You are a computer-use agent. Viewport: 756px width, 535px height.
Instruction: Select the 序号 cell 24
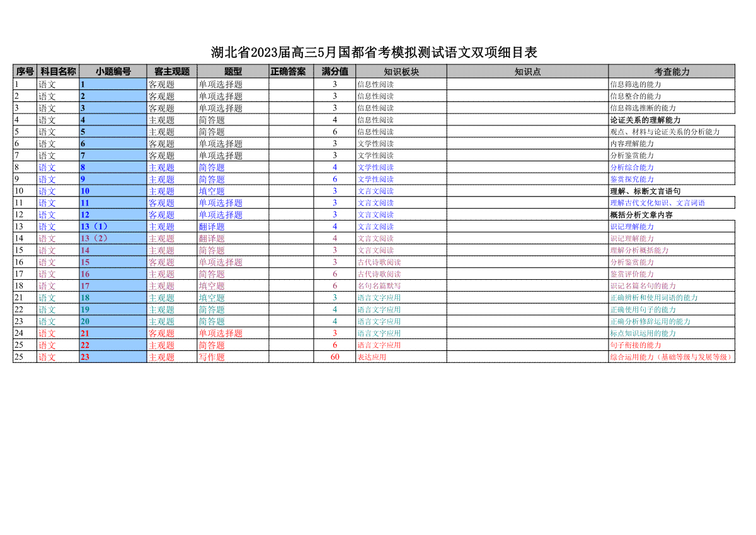[25, 333]
